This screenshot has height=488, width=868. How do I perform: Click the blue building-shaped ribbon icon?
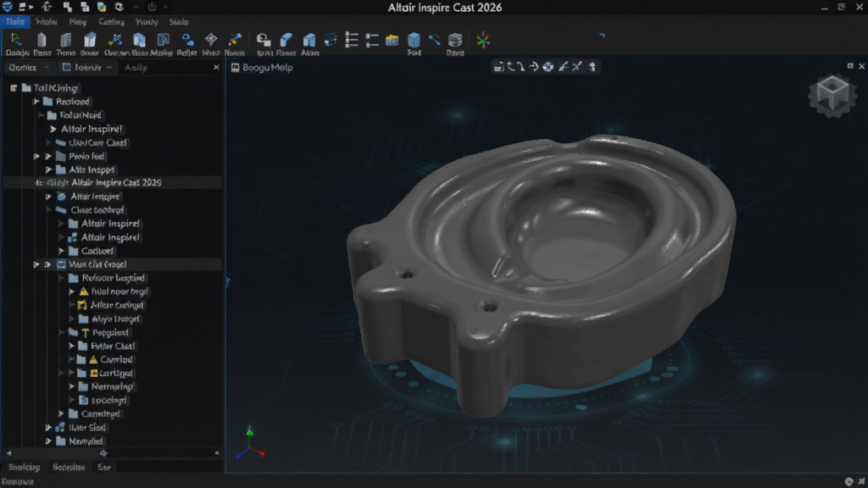coord(139,40)
